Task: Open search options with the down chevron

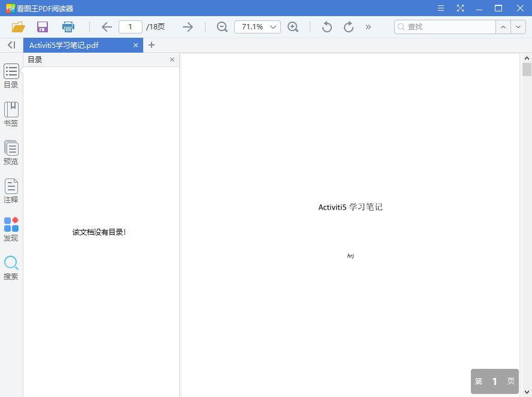Action: click(x=519, y=27)
